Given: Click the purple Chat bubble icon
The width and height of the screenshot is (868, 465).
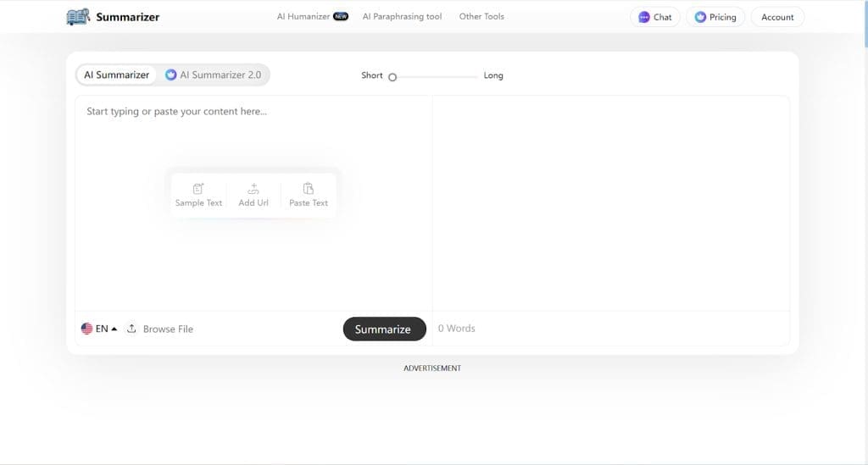Looking at the screenshot, I should (x=644, y=17).
